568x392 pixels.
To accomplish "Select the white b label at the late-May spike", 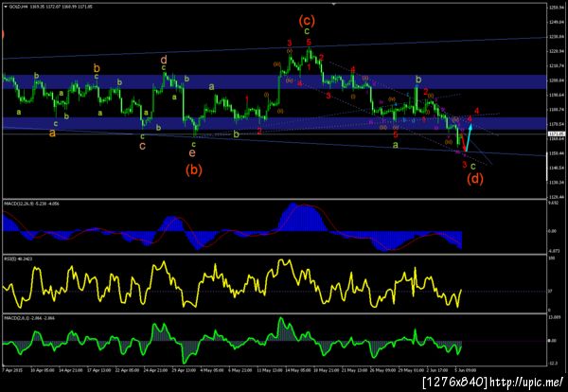I will 418,79.
